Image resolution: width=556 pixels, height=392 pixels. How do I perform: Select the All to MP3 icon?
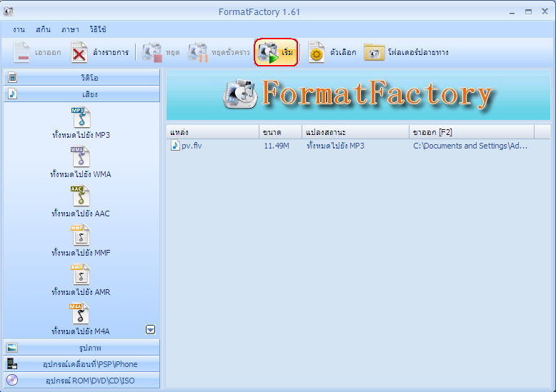(81, 117)
